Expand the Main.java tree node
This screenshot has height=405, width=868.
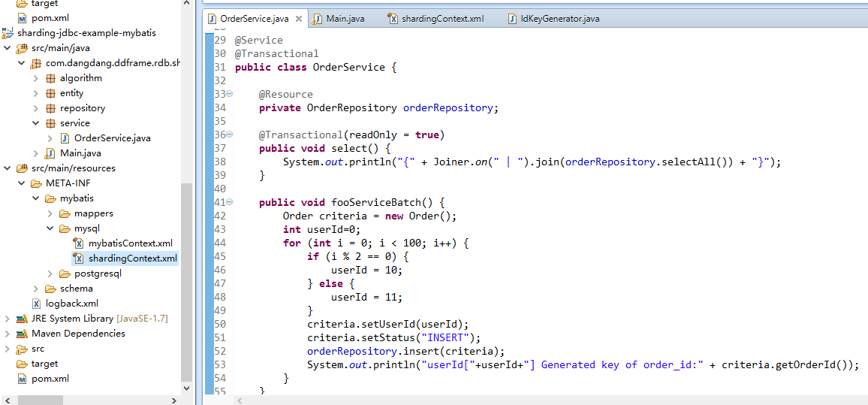click(x=36, y=153)
